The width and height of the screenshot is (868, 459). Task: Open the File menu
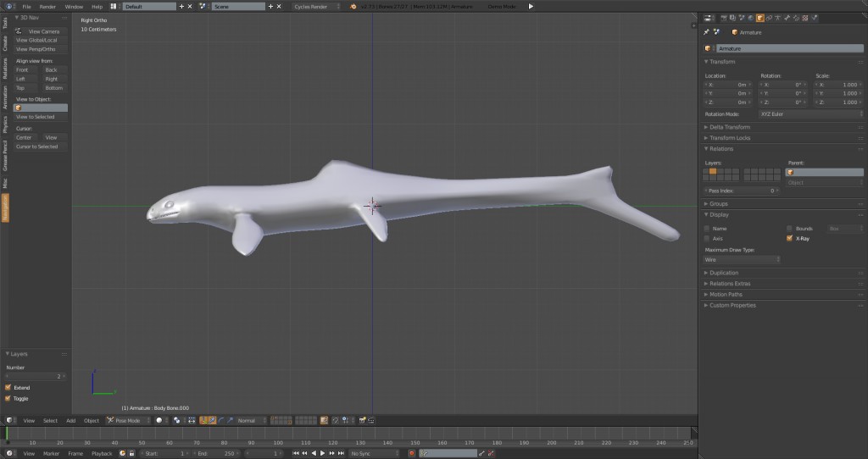[26, 7]
